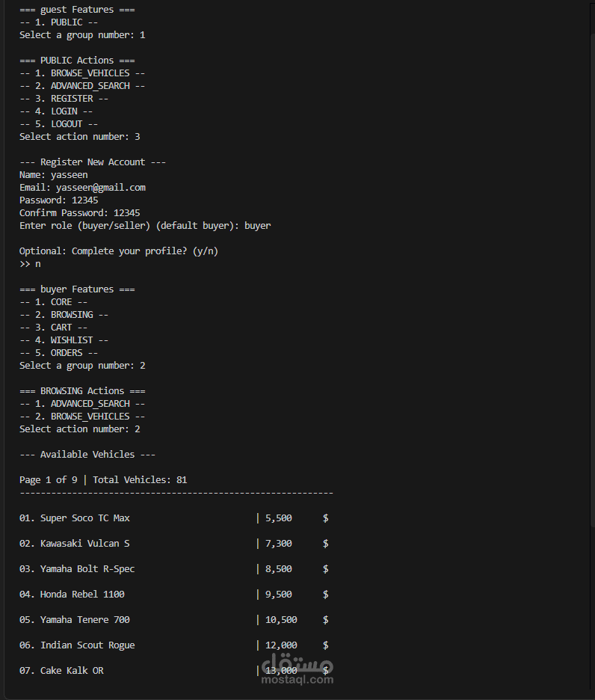
Task: Click the Mostaql watermark logo
Action: pyautogui.click(x=297, y=663)
